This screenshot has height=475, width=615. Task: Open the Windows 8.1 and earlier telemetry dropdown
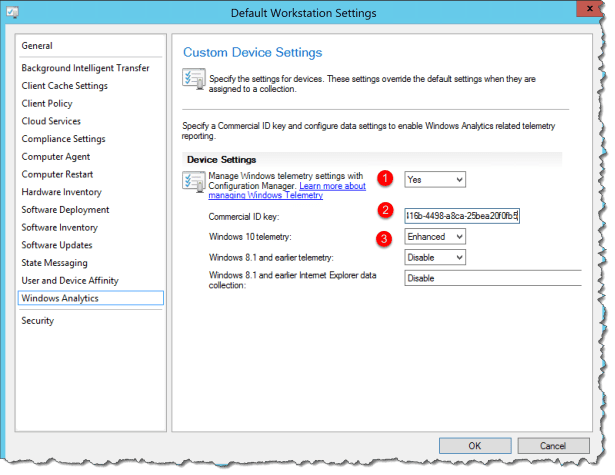pos(435,258)
